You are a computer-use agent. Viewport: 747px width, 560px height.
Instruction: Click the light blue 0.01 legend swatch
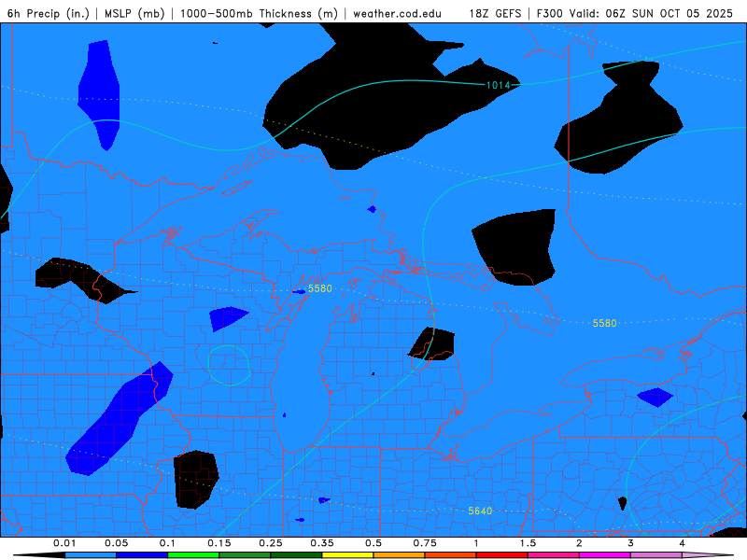tap(91, 555)
